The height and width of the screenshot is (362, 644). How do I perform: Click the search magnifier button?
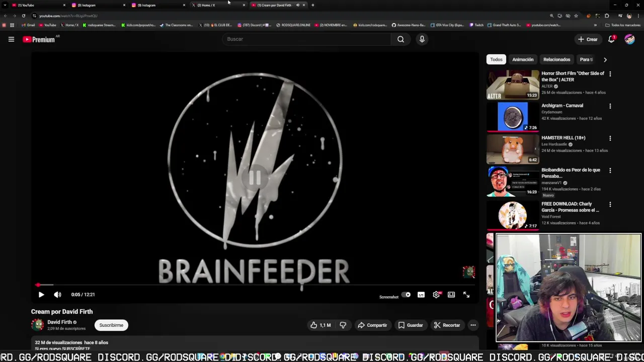point(400,39)
